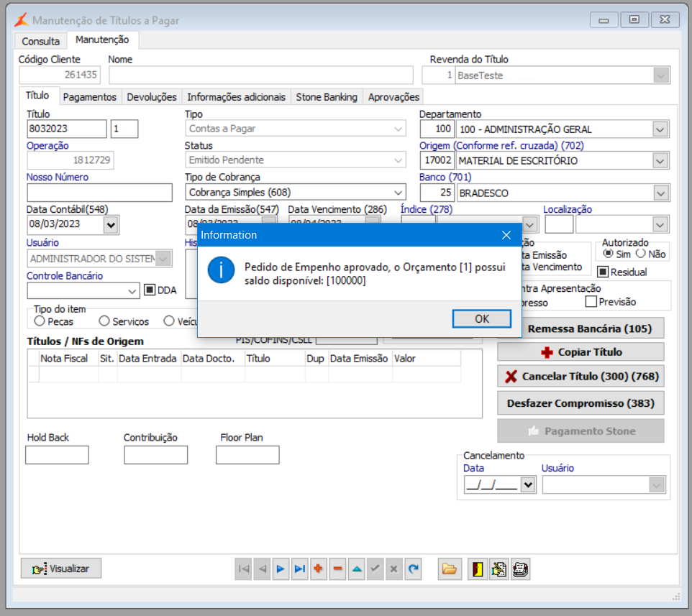Go to next record blue arrow
Viewport: 692px width, 616px height.
[281, 569]
